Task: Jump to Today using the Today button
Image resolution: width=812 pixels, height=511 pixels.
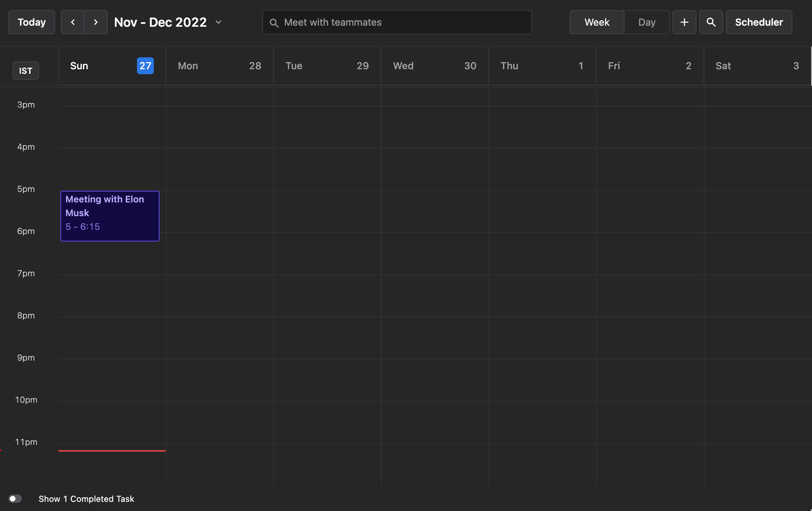Action: (x=31, y=22)
